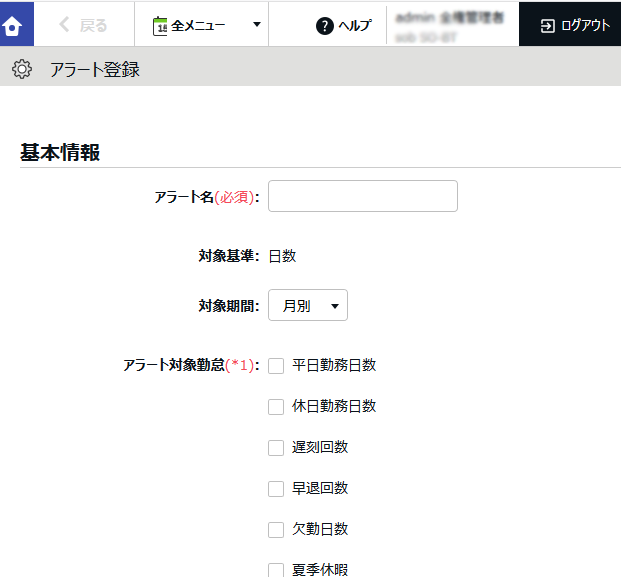
Task: Click the calendar icon beside 全メニュー
Action: 160,26
